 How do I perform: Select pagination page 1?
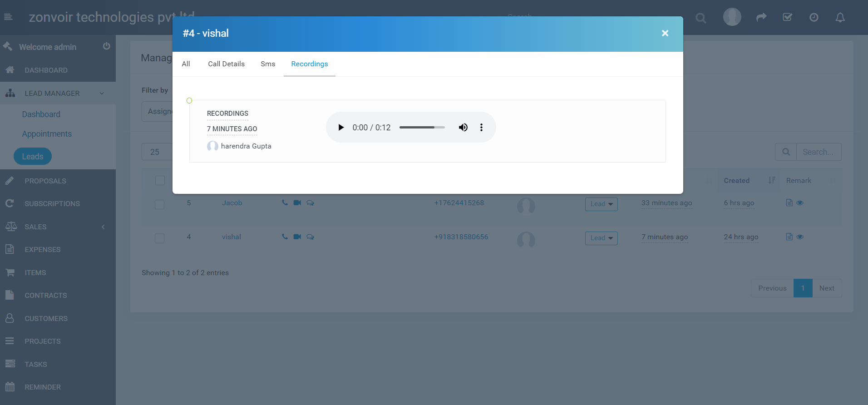coord(803,288)
